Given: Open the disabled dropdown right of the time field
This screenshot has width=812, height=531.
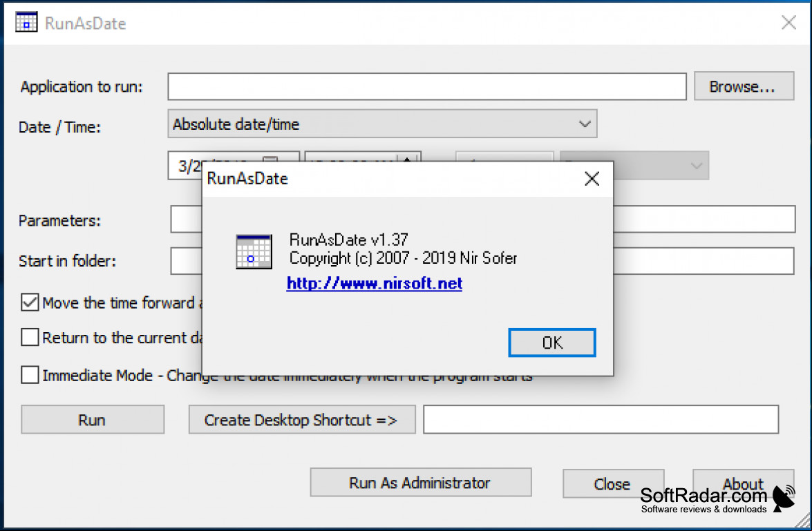Looking at the screenshot, I should pyautogui.click(x=661, y=166).
